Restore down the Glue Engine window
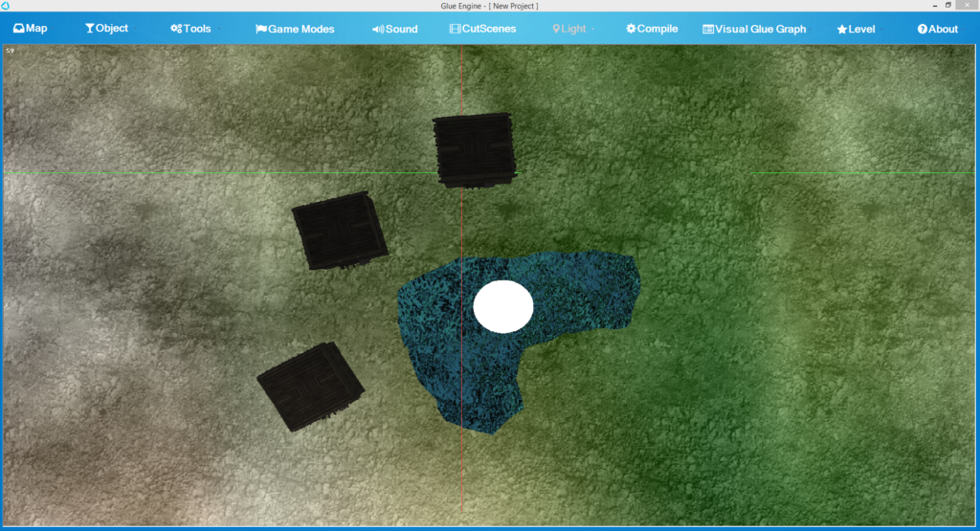Screen dimensions: 980x531 948,6
